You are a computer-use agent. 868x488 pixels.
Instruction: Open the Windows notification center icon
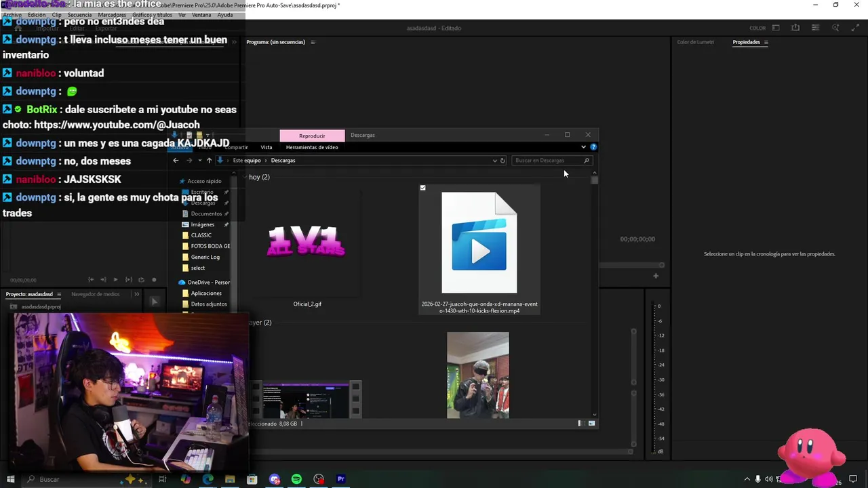tap(853, 479)
